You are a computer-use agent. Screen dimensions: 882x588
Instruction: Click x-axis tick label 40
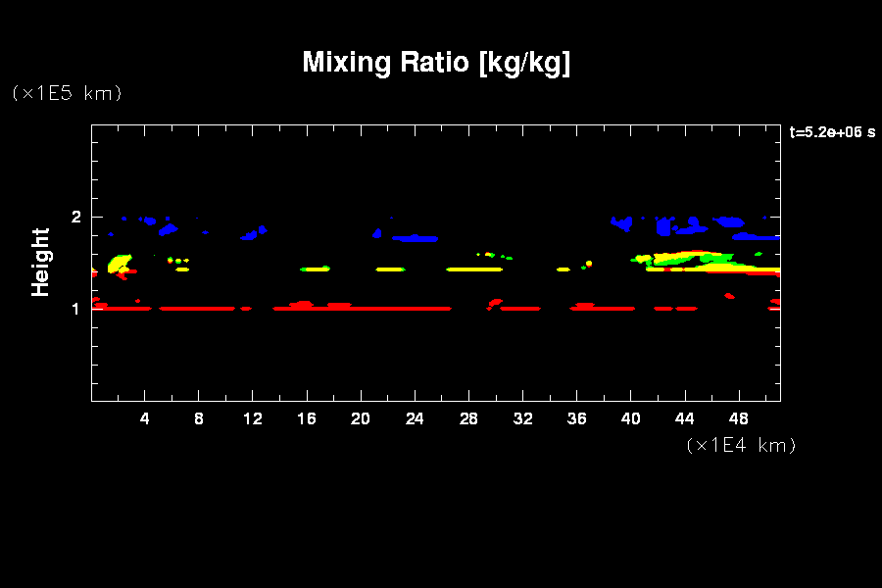630,418
